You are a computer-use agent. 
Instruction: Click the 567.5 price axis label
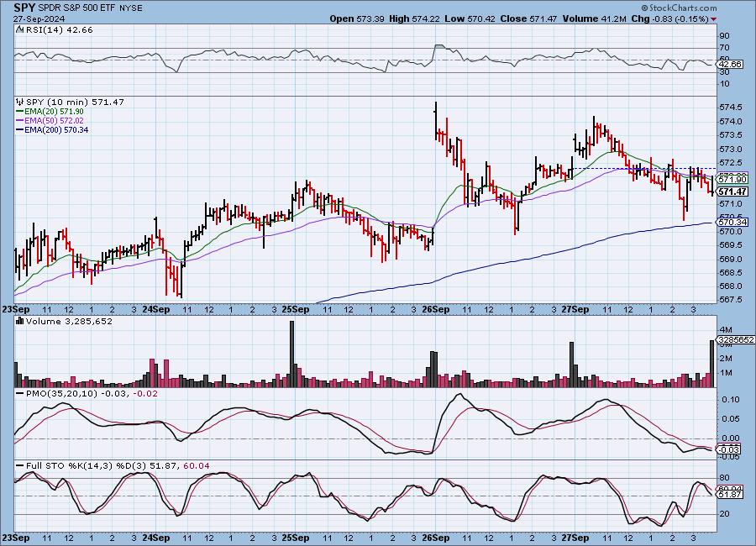[731, 300]
